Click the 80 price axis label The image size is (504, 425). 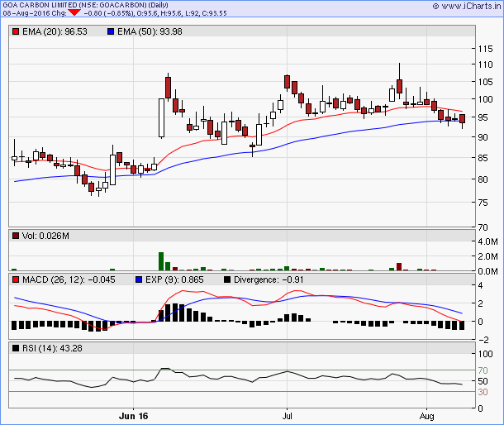click(x=483, y=179)
